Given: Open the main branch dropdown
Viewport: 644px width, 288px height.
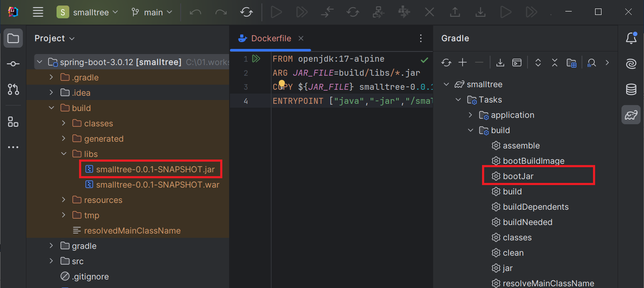Looking at the screenshot, I should point(151,12).
